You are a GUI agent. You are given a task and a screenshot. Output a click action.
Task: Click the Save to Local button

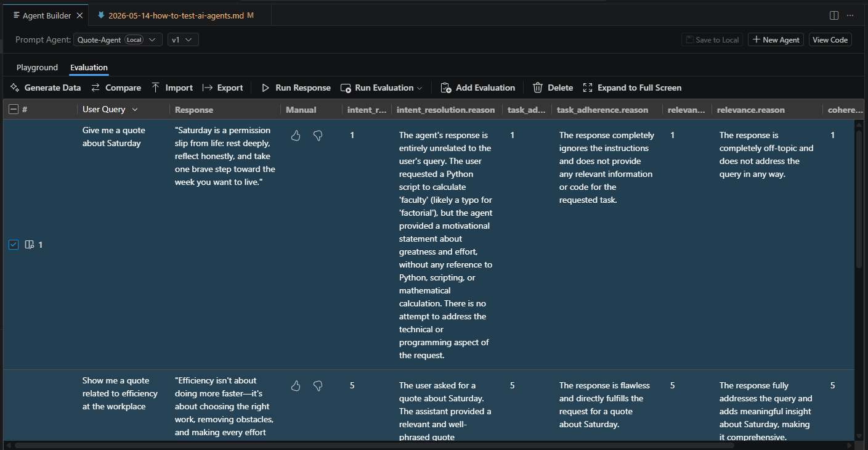pyautogui.click(x=712, y=39)
